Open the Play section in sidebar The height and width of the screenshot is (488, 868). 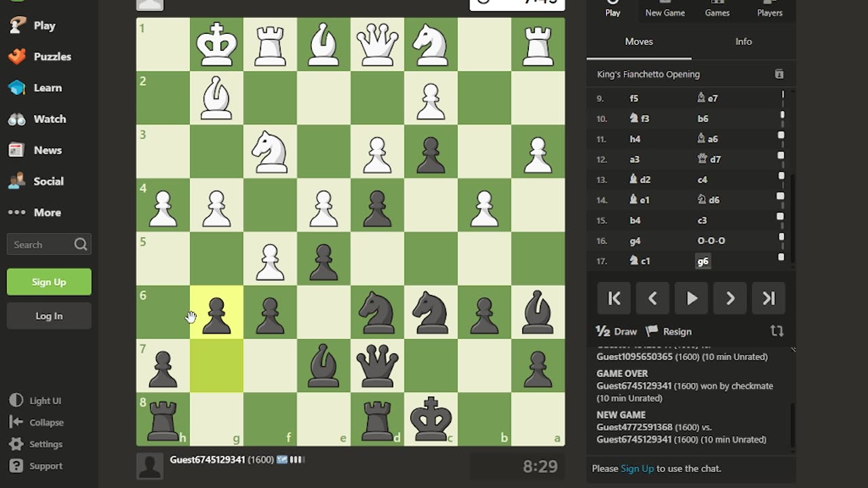point(32,25)
